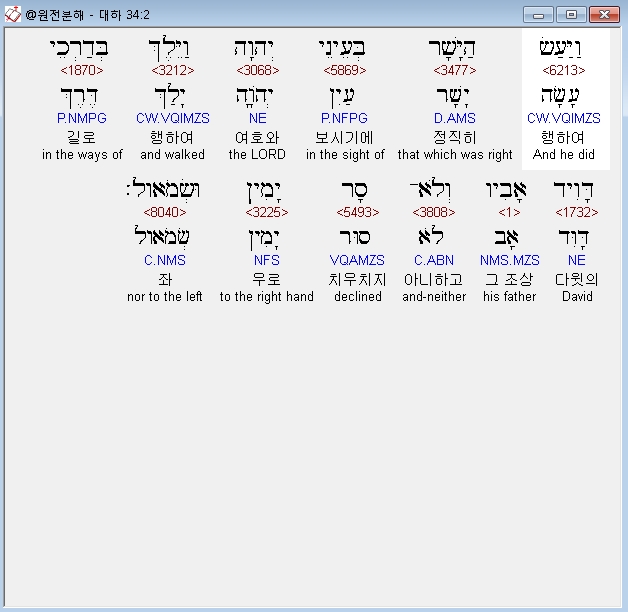This screenshot has height=612, width=628.
Task: Select the P.NFPG parsing code
Action: 344,118
